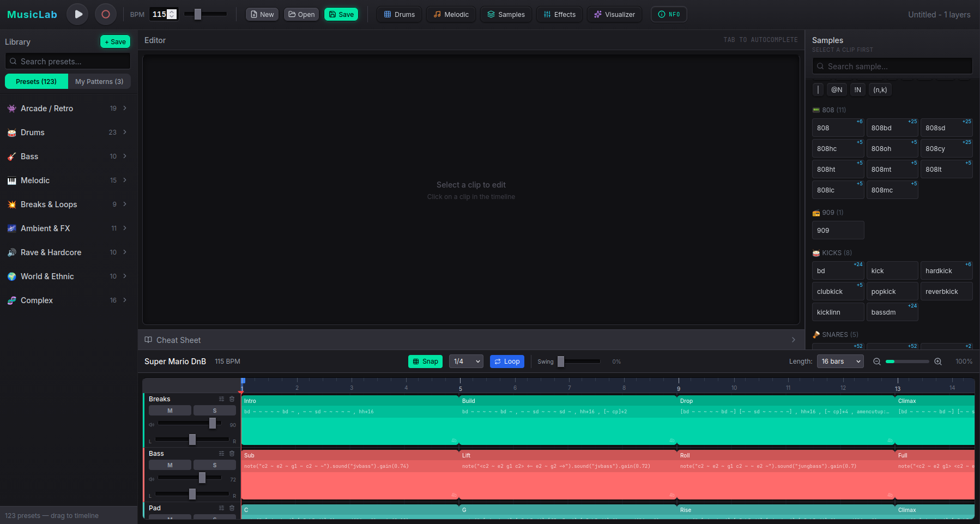Adjust the Bass track pan slider
This screenshot has height=524, width=980.
pyautogui.click(x=192, y=494)
